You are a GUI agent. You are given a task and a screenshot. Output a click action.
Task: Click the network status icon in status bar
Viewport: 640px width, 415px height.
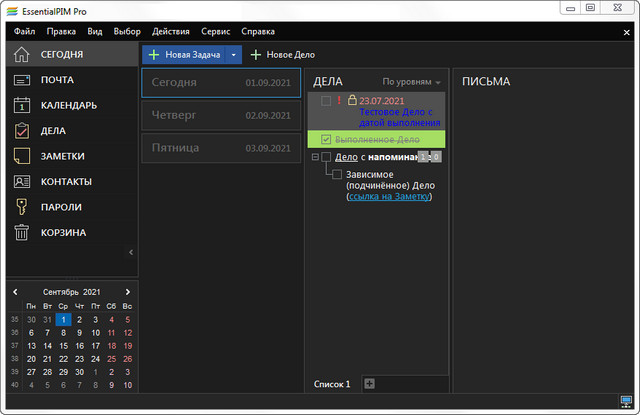coord(626,402)
